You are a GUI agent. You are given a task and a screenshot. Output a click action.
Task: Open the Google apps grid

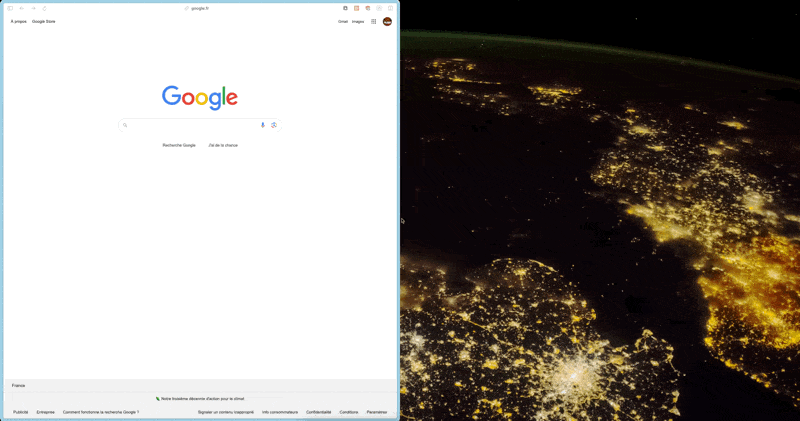pos(374,21)
